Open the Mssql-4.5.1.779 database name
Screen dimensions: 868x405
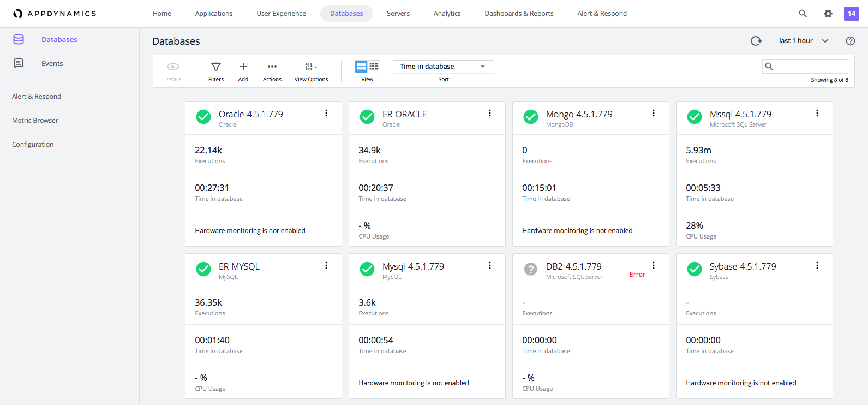740,114
